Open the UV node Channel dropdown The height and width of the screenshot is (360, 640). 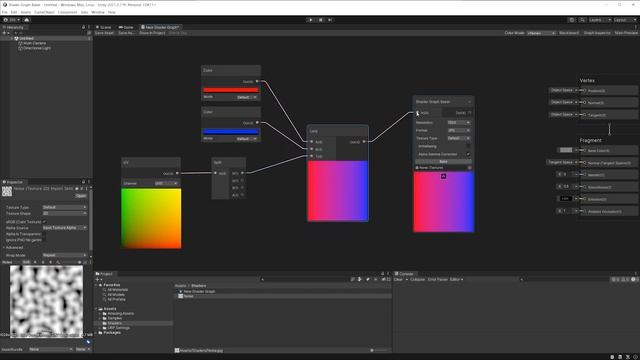167,183
